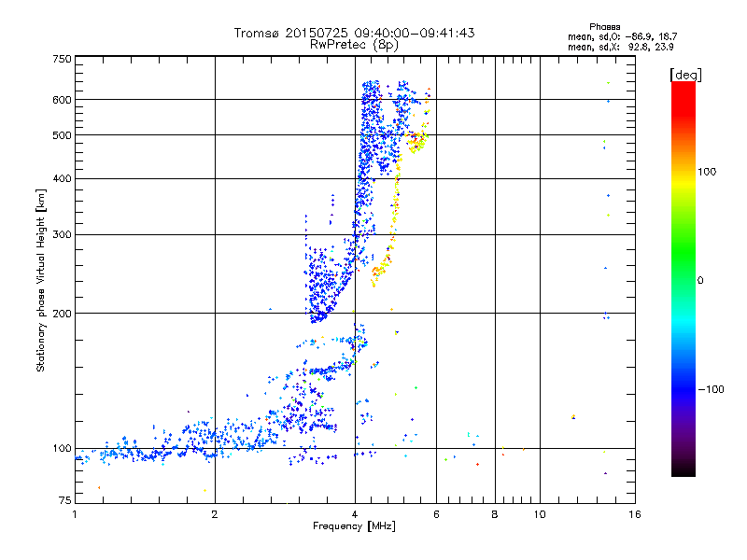
Task: Click the x-axis tick label '1'
Action: tap(75, 514)
